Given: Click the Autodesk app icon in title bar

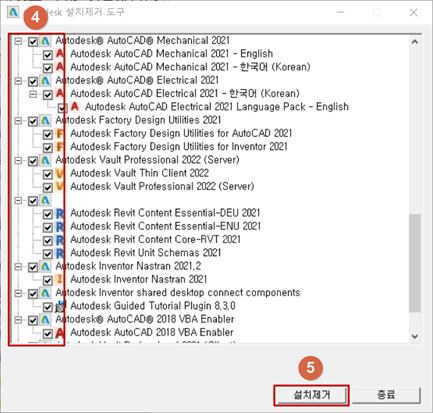Looking at the screenshot, I should 13,12.
